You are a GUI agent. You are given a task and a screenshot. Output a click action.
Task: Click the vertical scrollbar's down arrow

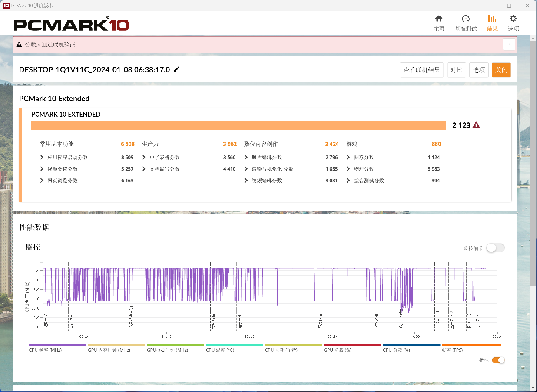(x=533, y=388)
